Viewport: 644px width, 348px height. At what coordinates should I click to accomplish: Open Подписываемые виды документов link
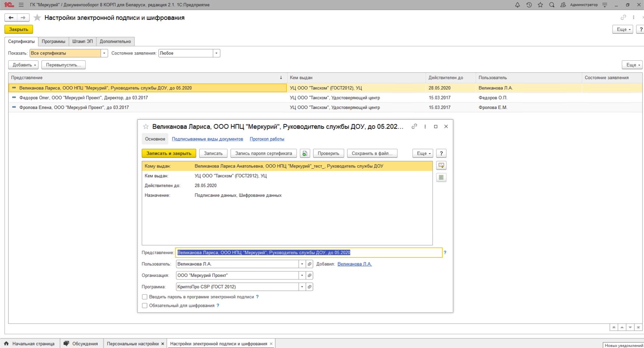coord(208,139)
